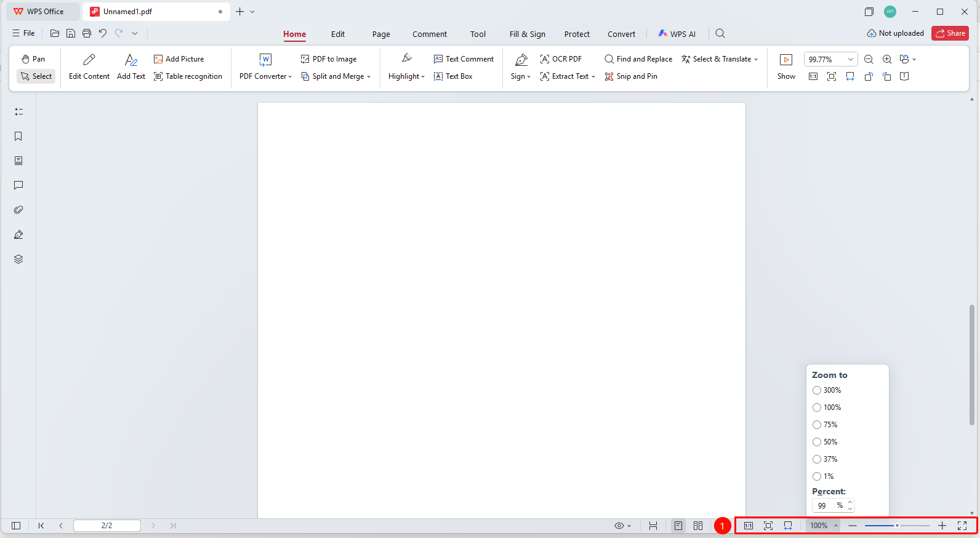Click the Share button
The height and width of the screenshot is (538, 980).
click(x=950, y=33)
